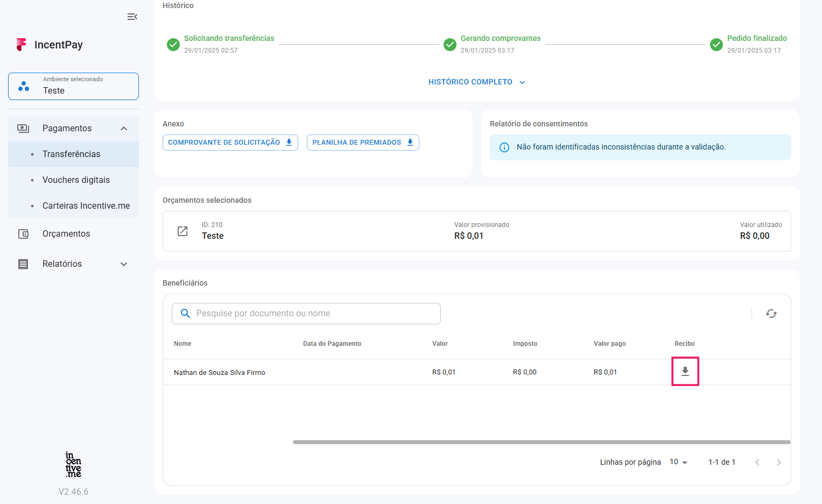The image size is (822, 504).
Task: Expand HISTÓRICO COMPLETO
Action: click(x=476, y=82)
